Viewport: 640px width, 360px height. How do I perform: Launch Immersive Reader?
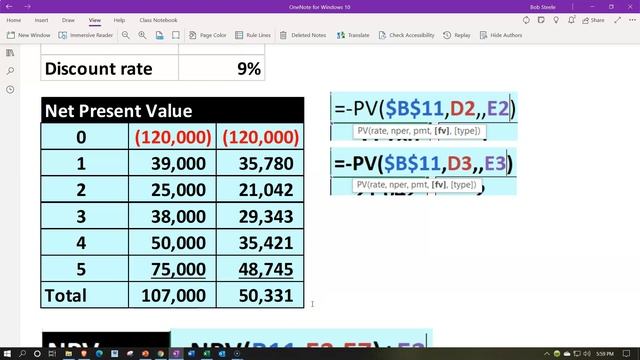coord(86,35)
